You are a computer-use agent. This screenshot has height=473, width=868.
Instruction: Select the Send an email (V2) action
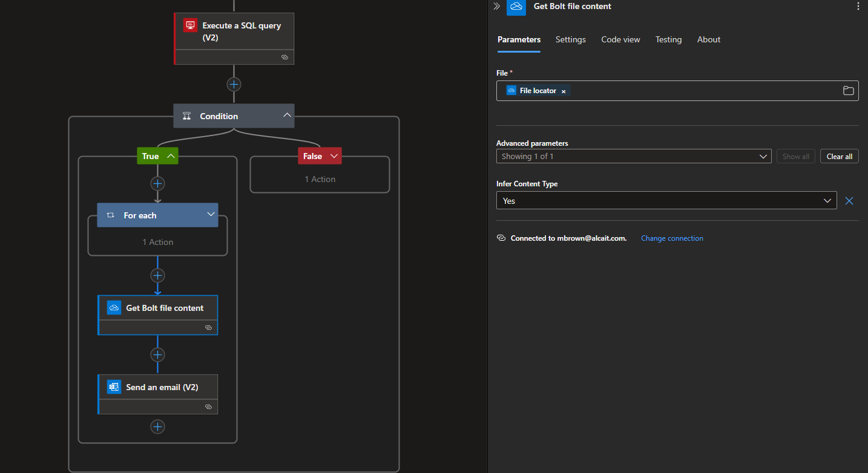coord(158,394)
